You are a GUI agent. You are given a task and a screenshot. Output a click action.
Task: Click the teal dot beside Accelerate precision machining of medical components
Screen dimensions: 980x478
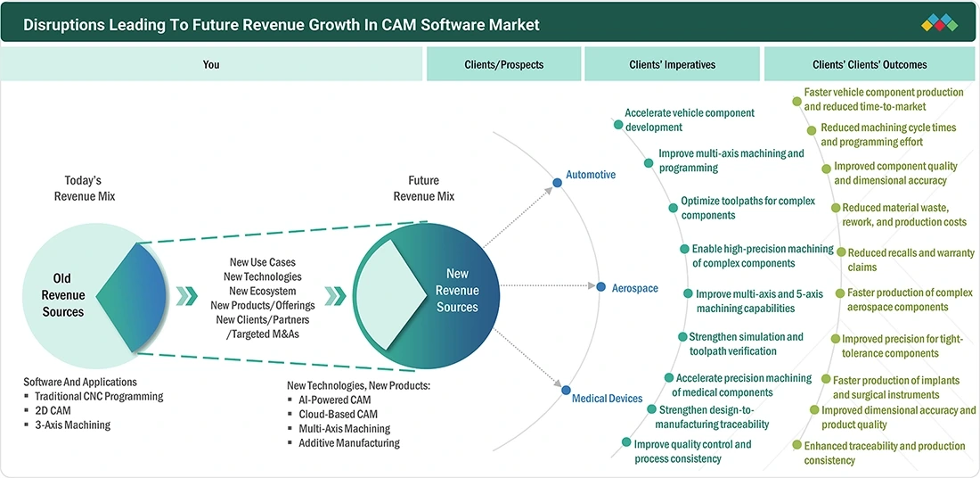click(669, 378)
